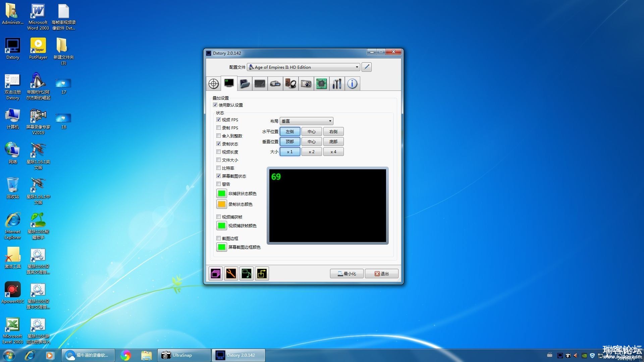Select overlay size x 4
The height and width of the screenshot is (362, 644).
point(333,152)
